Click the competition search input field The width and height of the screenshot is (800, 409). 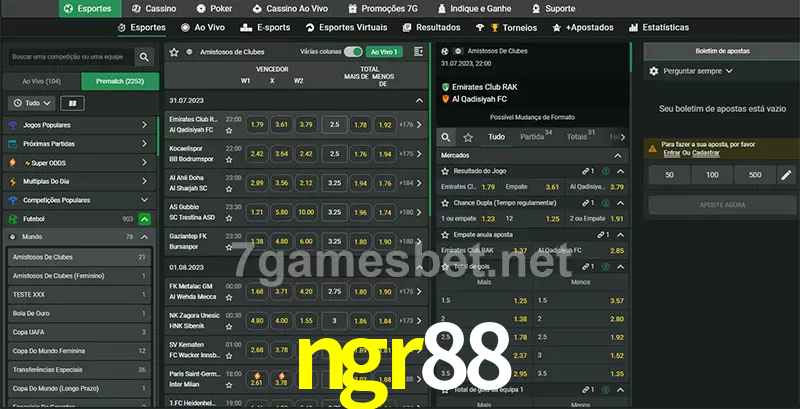coord(68,58)
